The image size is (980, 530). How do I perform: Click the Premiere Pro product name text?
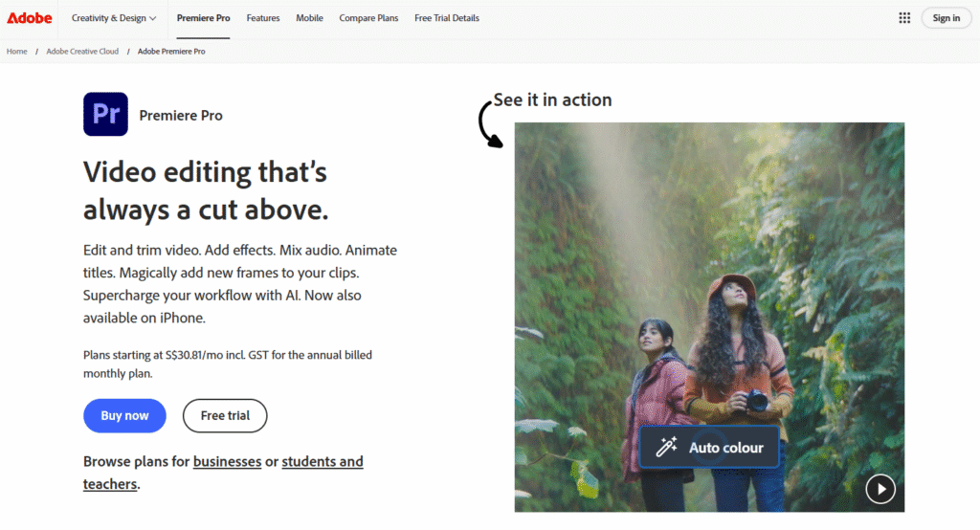coord(181,116)
